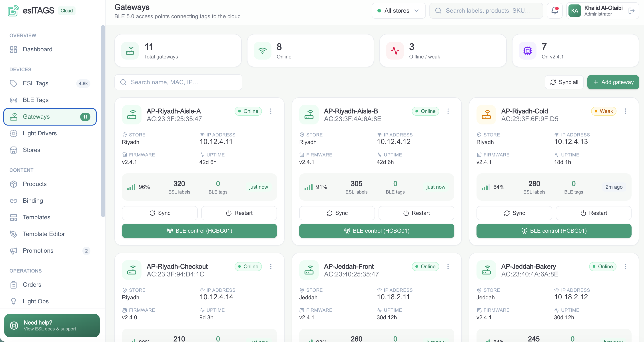Sync AP-Riyadh-Cold gateway

pyautogui.click(x=514, y=213)
